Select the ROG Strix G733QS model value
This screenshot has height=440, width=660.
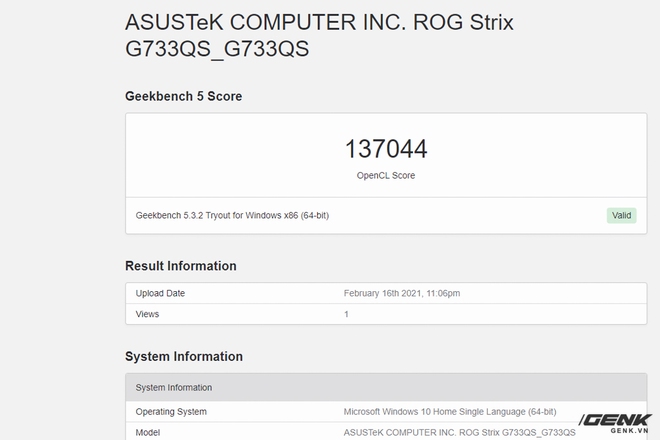(x=459, y=433)
